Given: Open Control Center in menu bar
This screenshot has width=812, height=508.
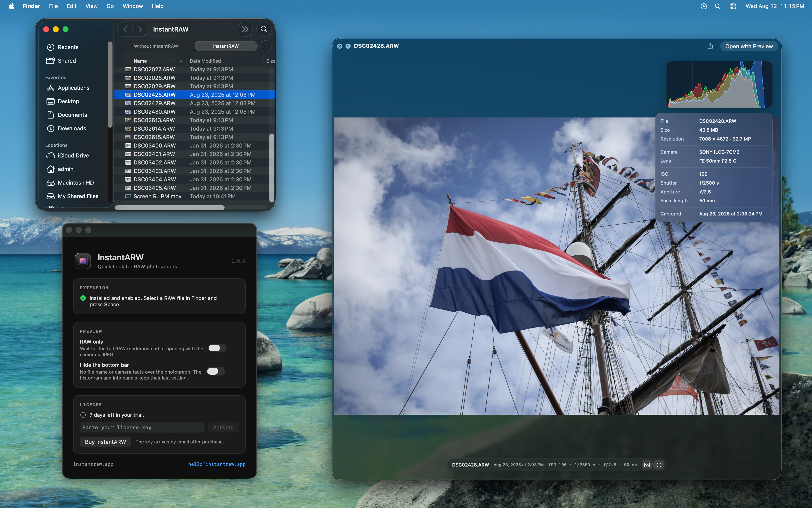Looking at the screenshot, I should pos(733,6).
